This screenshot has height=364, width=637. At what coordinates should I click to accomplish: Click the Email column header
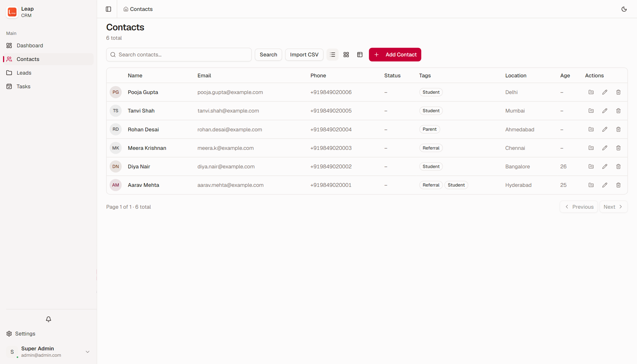pyautogui.click(x=204, y=76)
